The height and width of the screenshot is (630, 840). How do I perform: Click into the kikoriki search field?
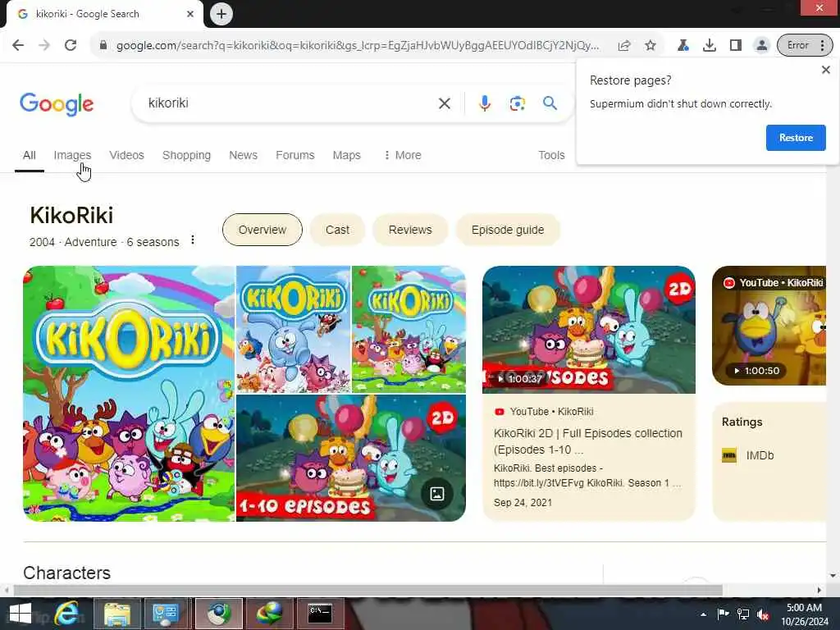point(290,103)
